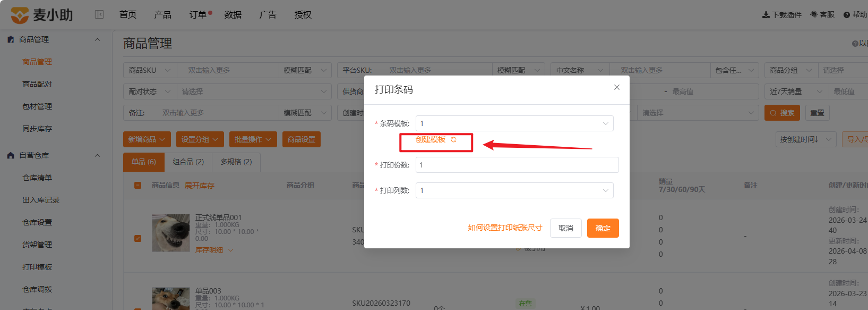Switch to the 多规格 (2) tab
The width and height of the screenshot is (868, 310).
[x=236, y=162]
